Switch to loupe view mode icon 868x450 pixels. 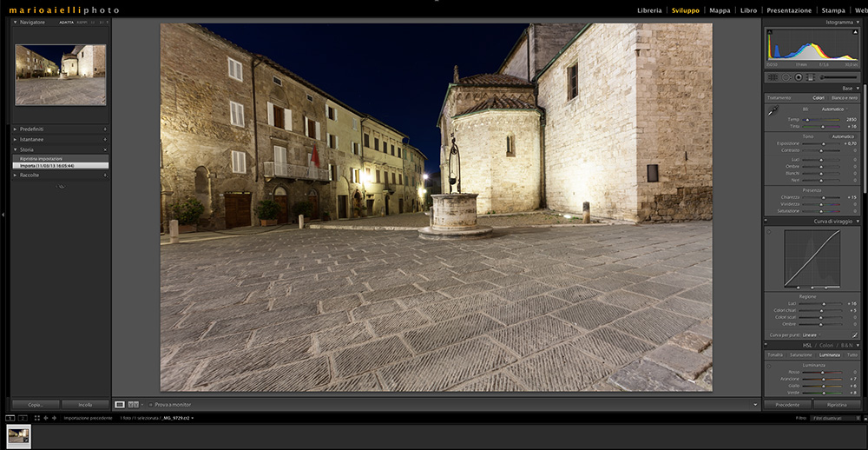click(119, 405)
